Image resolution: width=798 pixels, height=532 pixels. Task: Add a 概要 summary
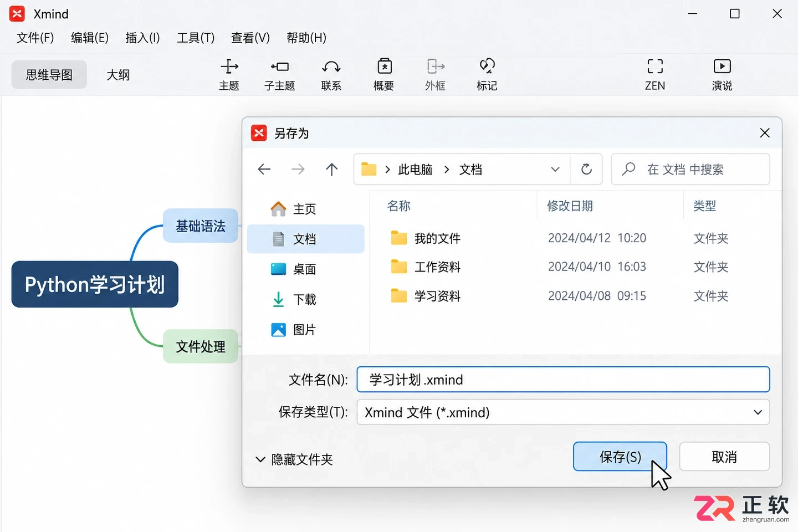click(x=383, y=75)
